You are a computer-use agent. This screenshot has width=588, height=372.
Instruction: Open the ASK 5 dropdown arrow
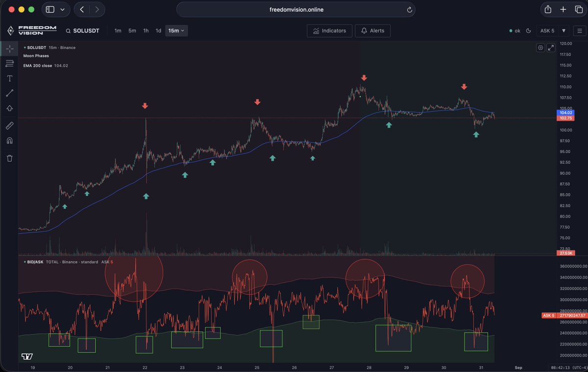[563, 31]
